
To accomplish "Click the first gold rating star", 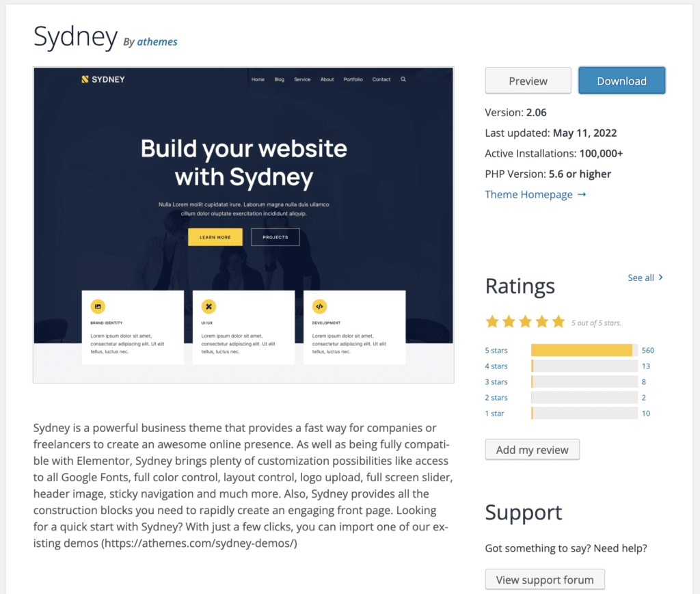I will [492, 321].
